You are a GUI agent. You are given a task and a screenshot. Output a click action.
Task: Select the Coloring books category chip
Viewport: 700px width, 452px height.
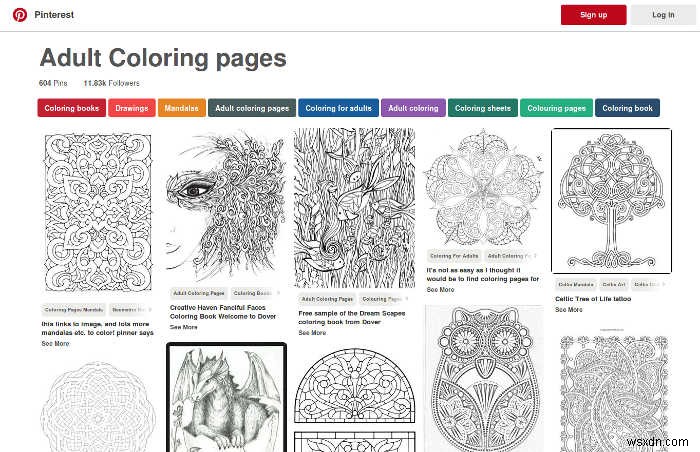(x=71, y=108)
